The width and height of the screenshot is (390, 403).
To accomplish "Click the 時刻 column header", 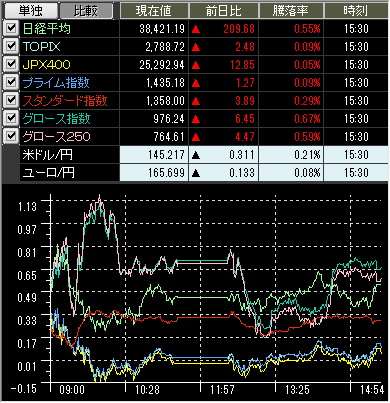I will coord(356,11).
